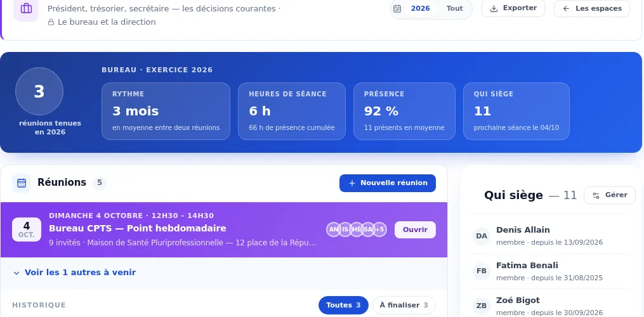644x317 pixels.
Task: Click the 4 Oct. date badge
Action: click(x=27, y=230)
